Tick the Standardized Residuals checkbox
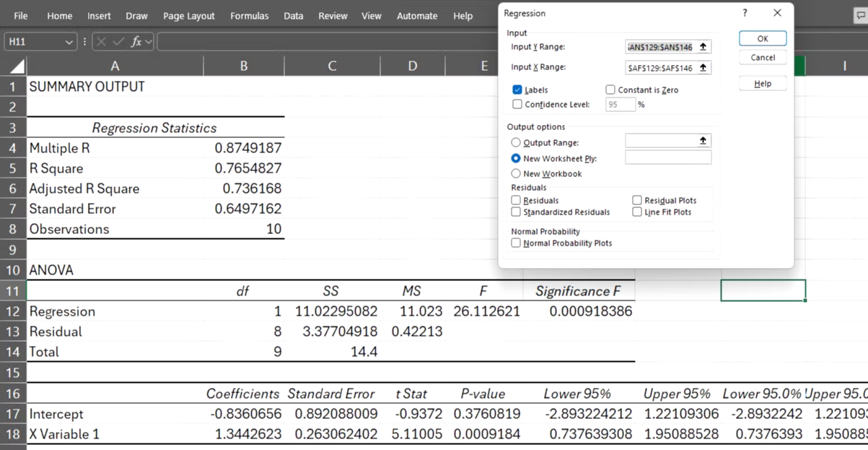 tap(516, 212)
